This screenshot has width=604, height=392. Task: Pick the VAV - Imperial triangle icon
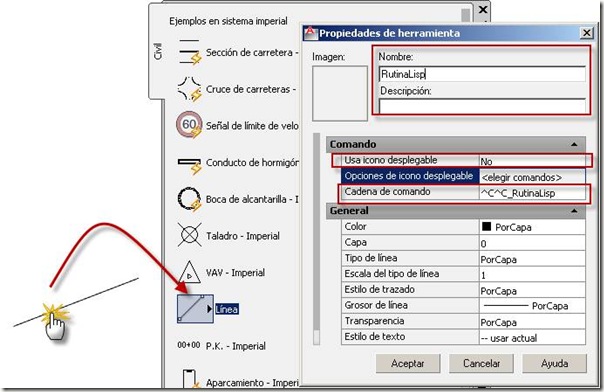(189, 272)
